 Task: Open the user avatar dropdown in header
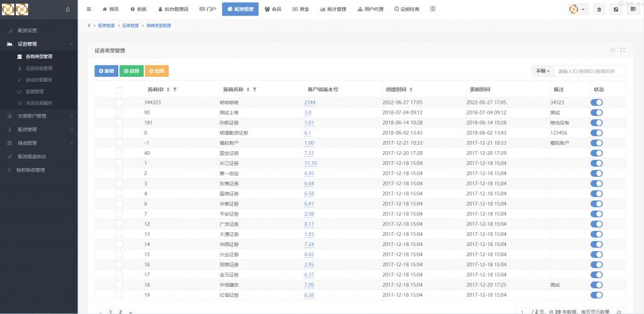pyautogui.click(x=577, y=9)
